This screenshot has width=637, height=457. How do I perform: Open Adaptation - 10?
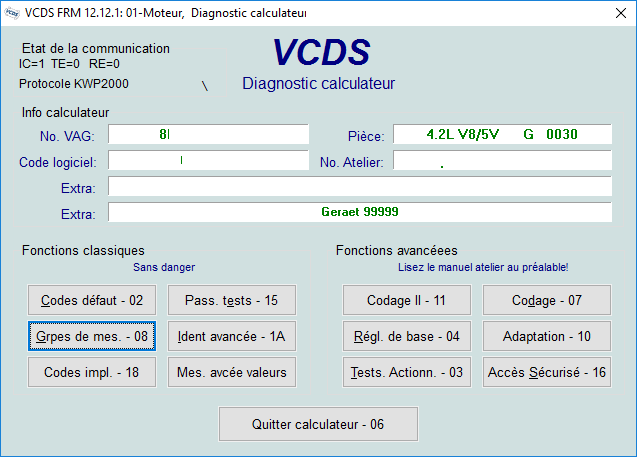[546, 337]
